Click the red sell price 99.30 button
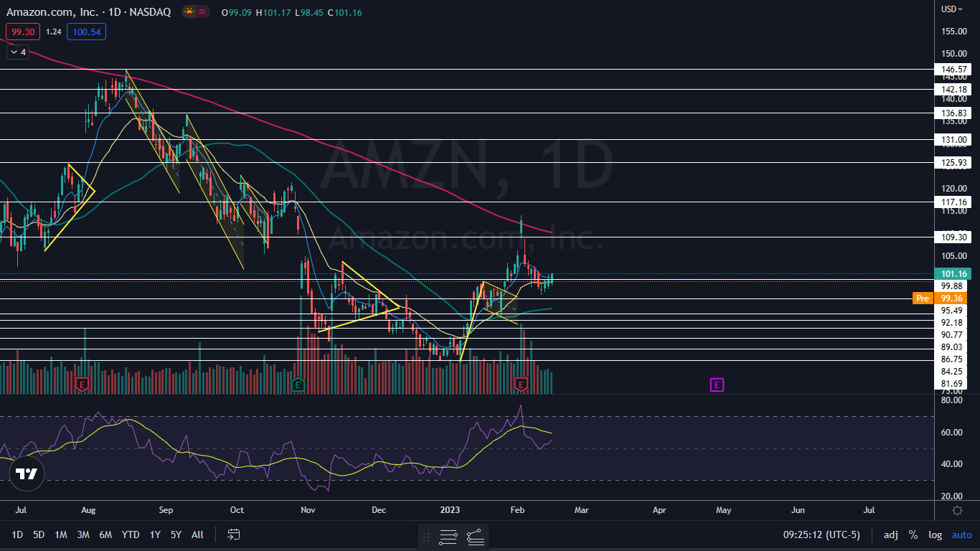 [23, 32]
